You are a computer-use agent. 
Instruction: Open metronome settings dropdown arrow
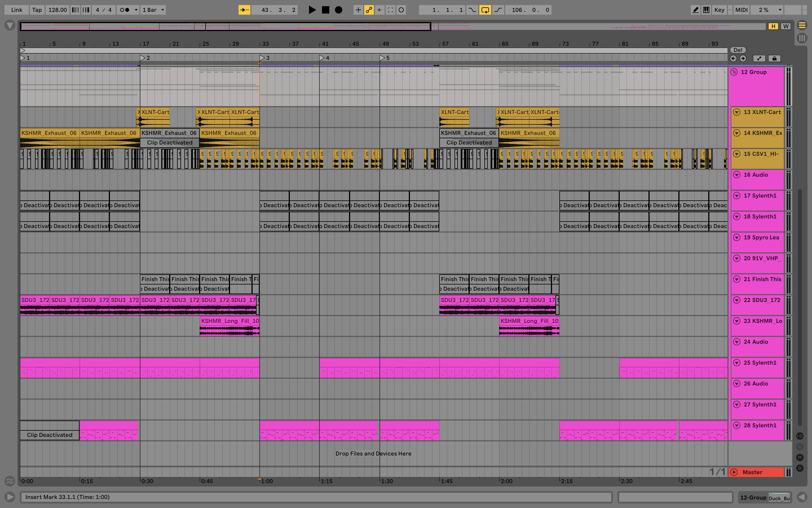pyautogui.click(x=136, y=10)
